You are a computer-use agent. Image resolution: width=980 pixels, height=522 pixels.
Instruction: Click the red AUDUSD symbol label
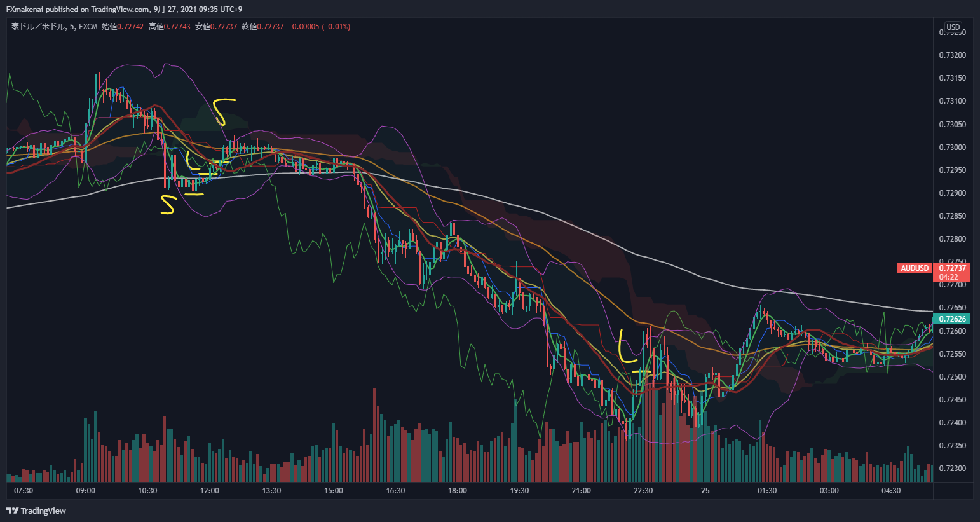pyautogui.click(x=915, y=268)
